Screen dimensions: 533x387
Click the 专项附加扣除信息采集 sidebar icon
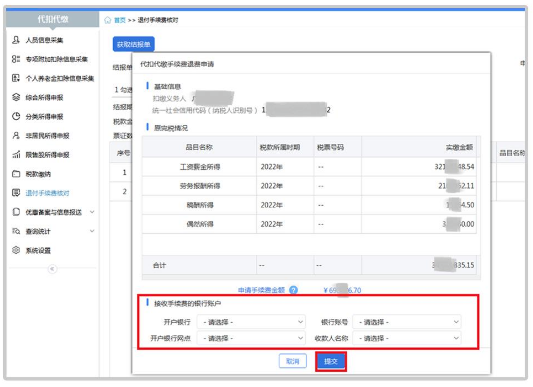click(x=16, y=59)
